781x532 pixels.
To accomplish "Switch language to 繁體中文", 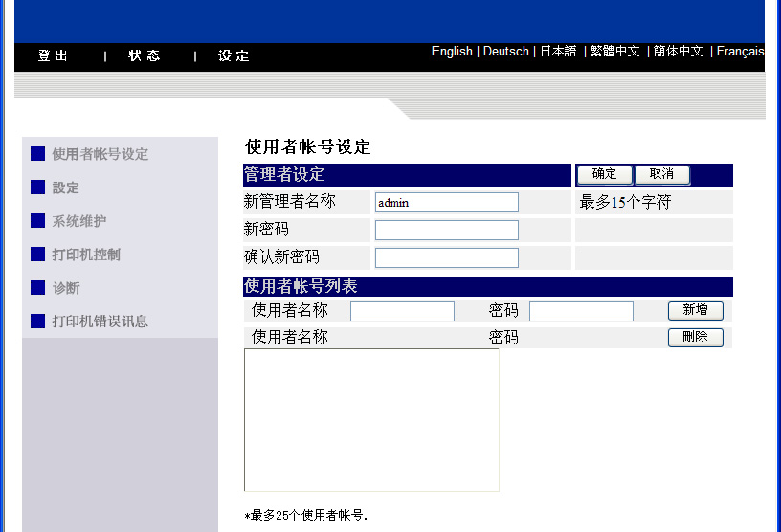I will (614, 52).
